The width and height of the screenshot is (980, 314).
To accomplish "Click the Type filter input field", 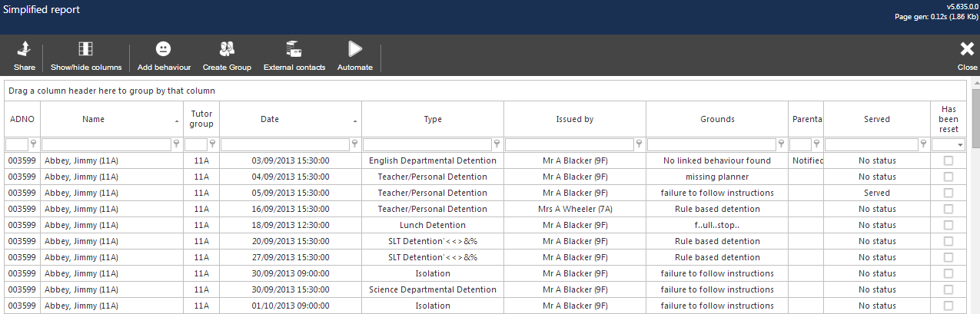I will [427, 144].
